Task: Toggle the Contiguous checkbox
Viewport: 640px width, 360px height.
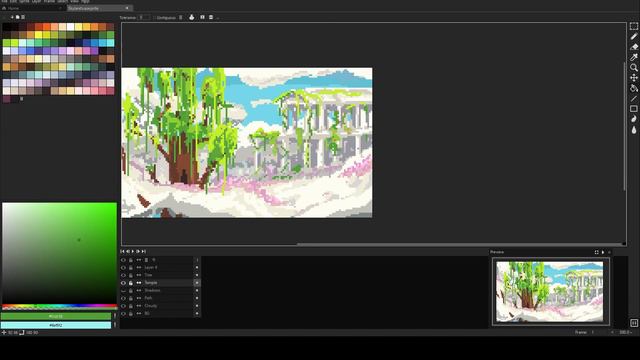Action: click(155, 18)
